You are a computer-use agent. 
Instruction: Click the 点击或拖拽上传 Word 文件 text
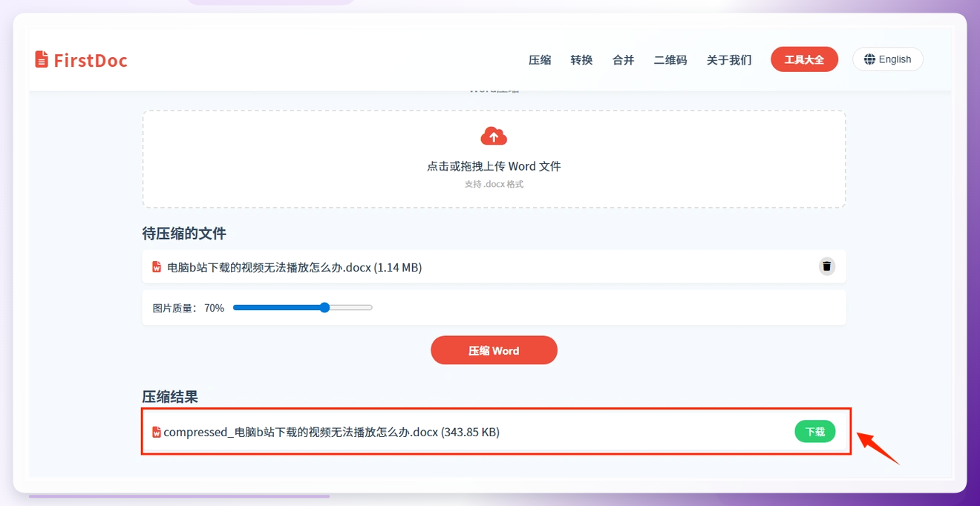pos(494,166)
